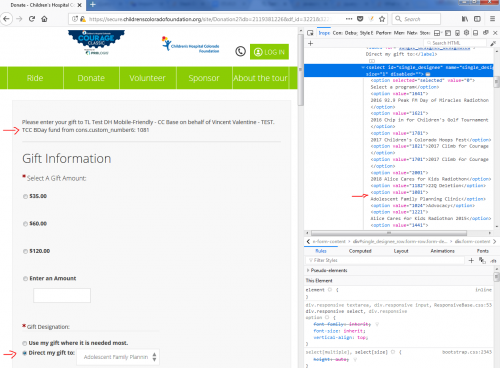Click the browser forward arrow
The image size is (500, 368).
pos(19,19)
